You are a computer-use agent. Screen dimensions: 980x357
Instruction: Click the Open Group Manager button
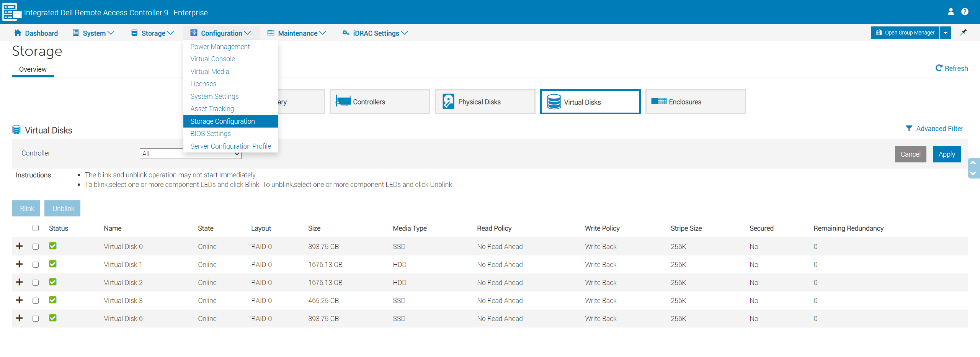pyautogui.click(x=905, y=33)
